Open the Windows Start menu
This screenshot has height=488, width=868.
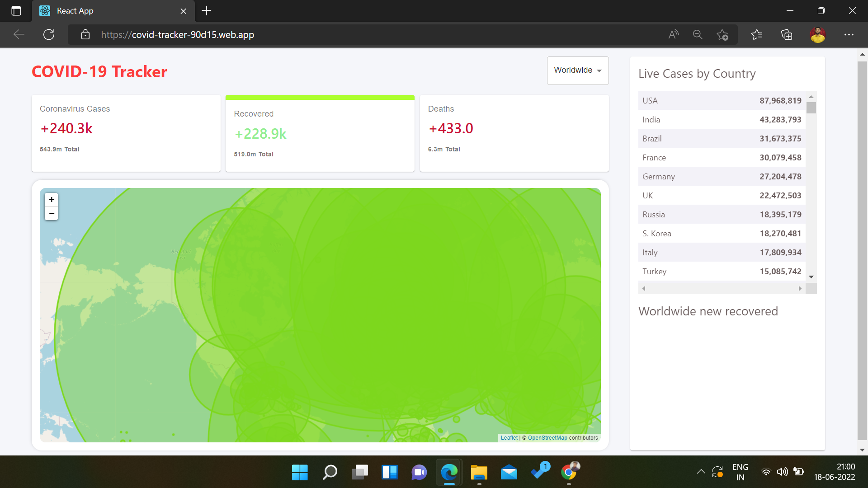coord(300,472)
